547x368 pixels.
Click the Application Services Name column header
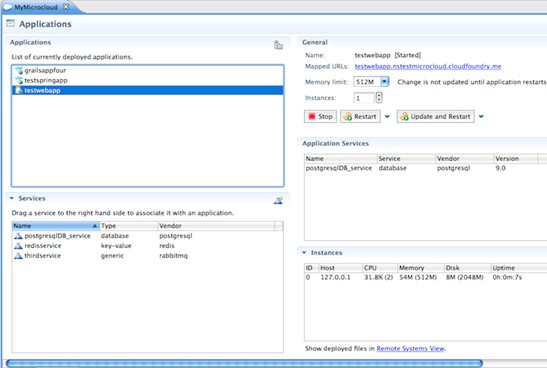tap(341, 159)
